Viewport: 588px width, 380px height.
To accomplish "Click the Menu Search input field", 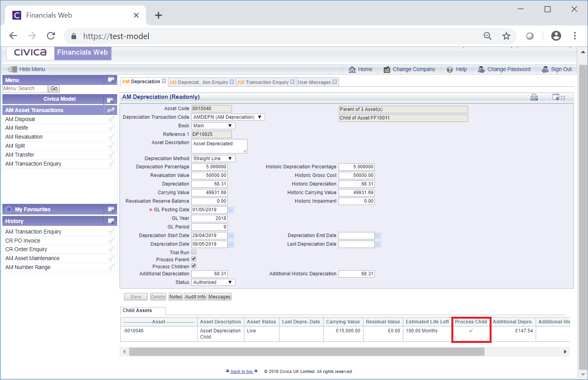I will pyautogui.click(x=25, y=89).
